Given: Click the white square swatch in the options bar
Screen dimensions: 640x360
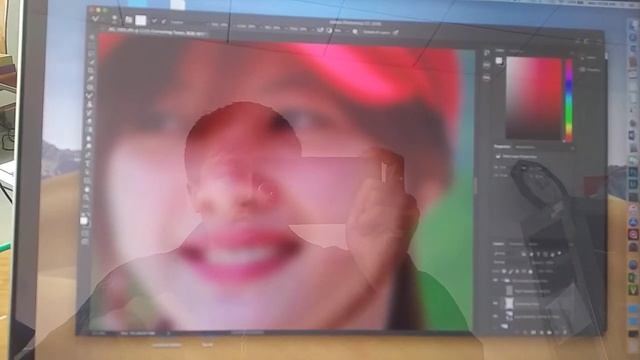Looking at the screenshot, I should [x=140, y=20].
